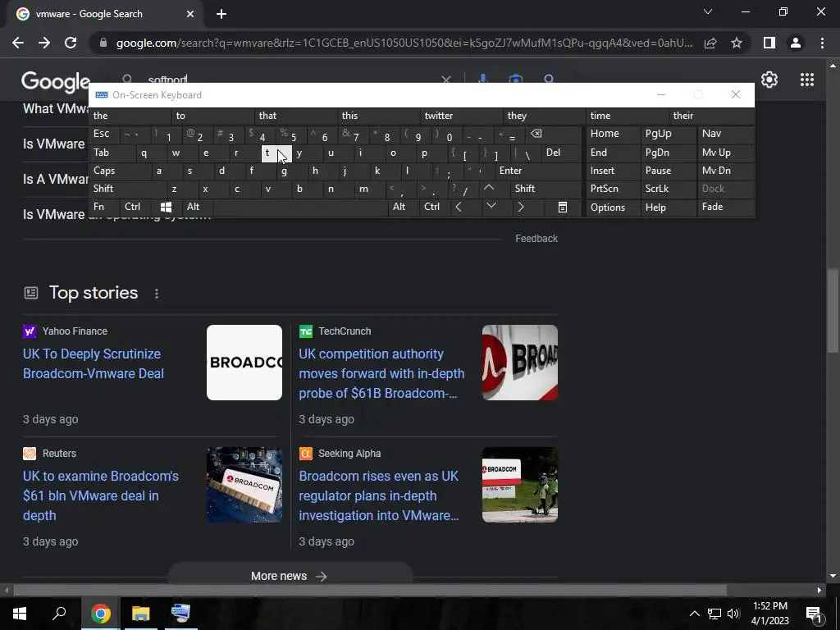Click the Esc key on the keyboard
840x630 pixels.
coord(104,134)
